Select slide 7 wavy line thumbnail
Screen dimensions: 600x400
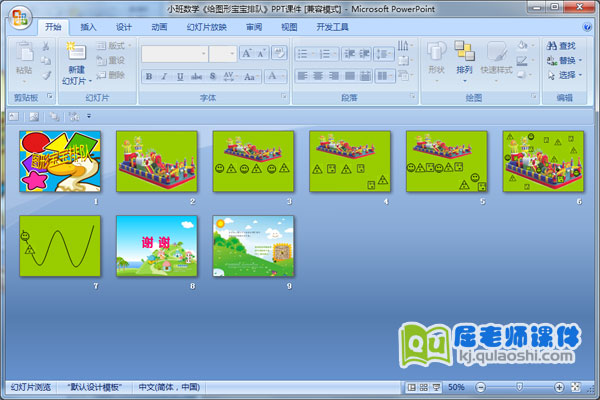[x=60, y=246]
